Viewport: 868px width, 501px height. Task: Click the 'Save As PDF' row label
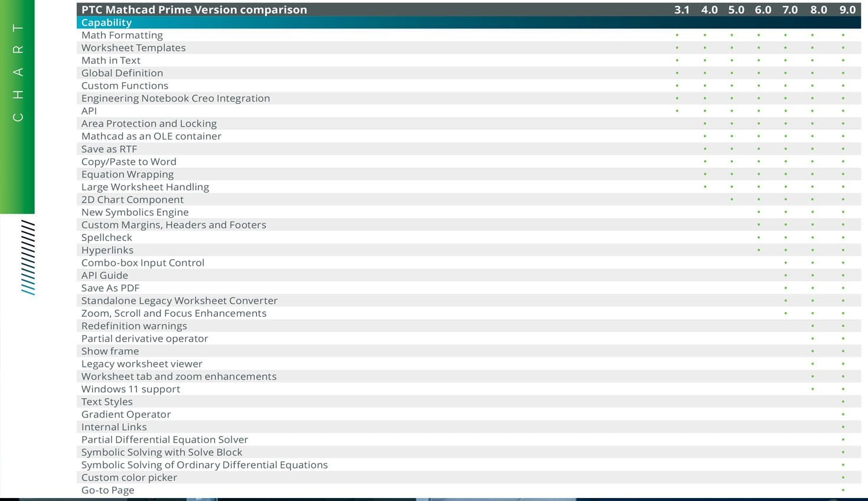tap(110, 288)
